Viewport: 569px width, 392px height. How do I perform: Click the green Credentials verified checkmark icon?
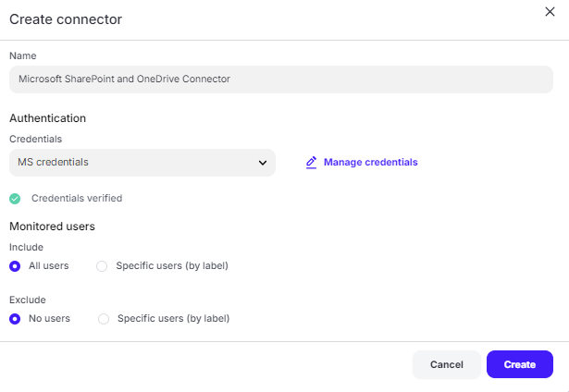pos(15,199)
